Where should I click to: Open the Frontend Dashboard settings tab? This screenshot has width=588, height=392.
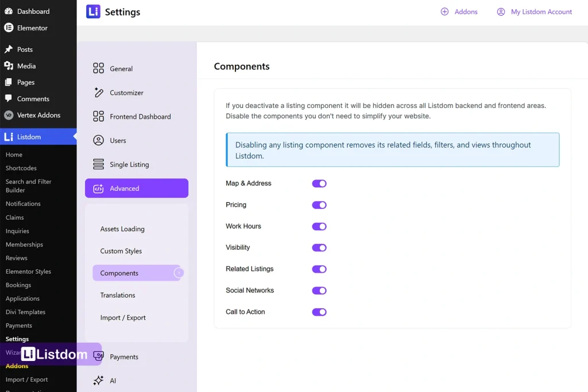pyautogui.click(x=137, y=117)
